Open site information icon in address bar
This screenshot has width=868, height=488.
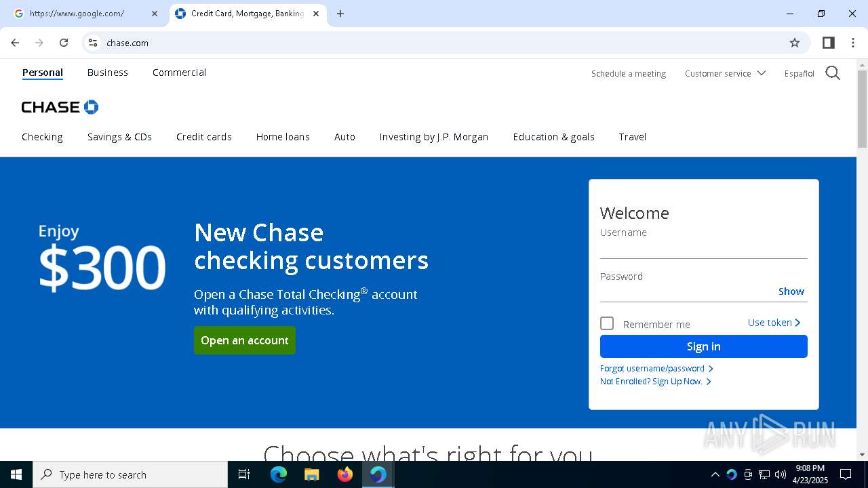pyautogui.click(x=93, y=43)
